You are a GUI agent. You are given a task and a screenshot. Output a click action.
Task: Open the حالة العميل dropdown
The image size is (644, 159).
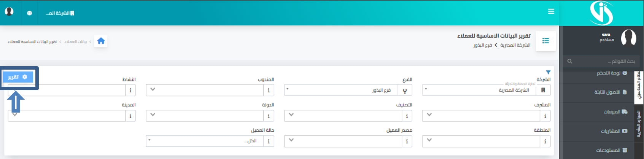(205, 141)
